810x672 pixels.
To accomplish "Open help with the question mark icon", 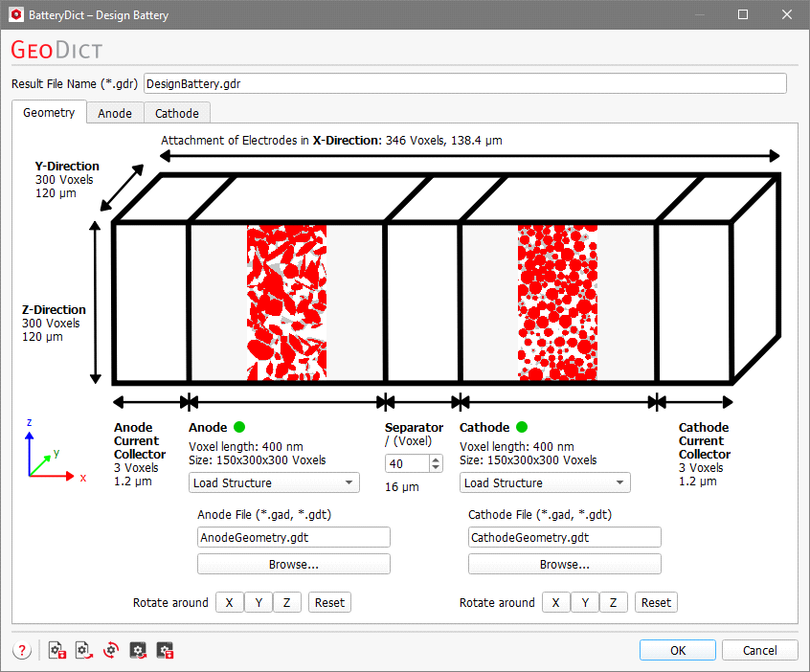I will (22, 650).
